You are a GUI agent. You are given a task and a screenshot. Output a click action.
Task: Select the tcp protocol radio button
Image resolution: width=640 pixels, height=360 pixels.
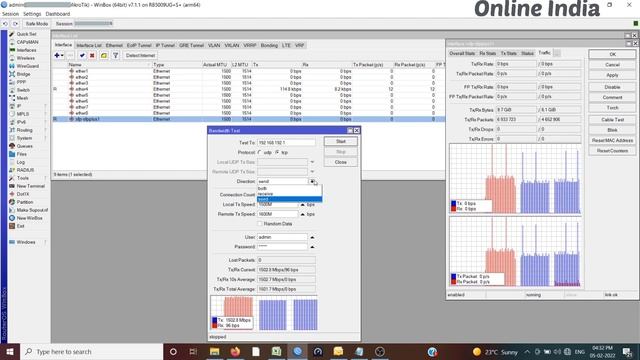[x=277, y=152]
